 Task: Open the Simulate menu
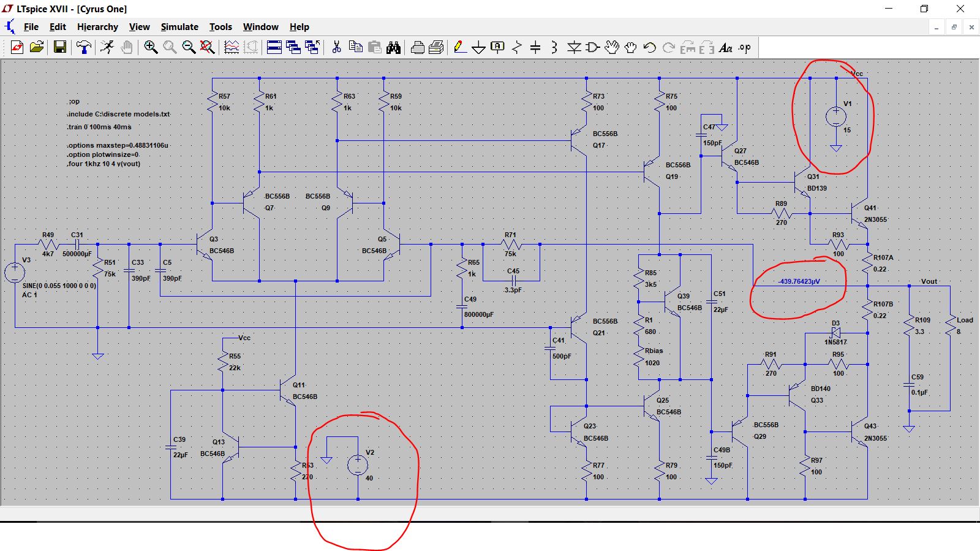point(179,27)
